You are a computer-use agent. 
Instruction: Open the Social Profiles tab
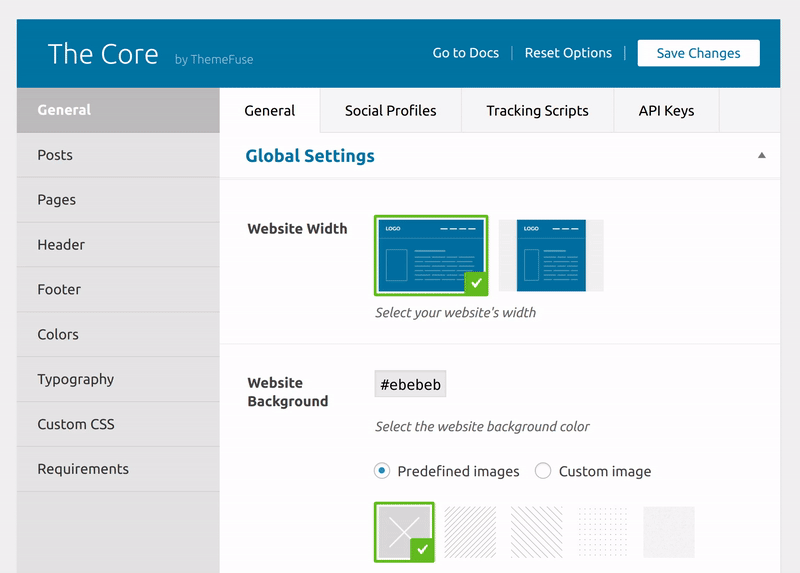[x=390, y=111]
